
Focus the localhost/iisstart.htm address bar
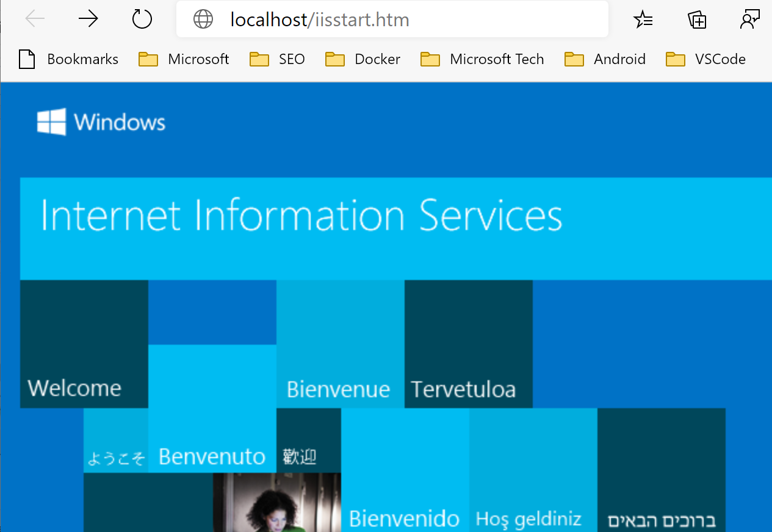(392, 20)
